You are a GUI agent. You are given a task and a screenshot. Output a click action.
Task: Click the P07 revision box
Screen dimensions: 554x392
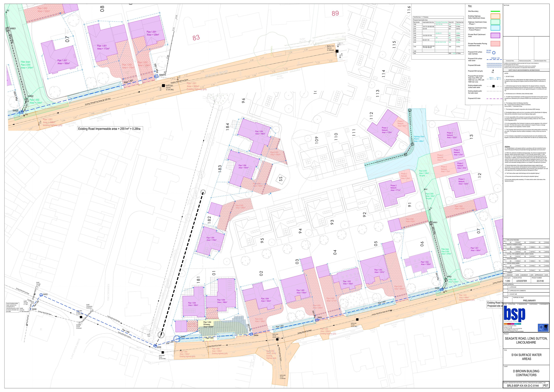[546, 386]
